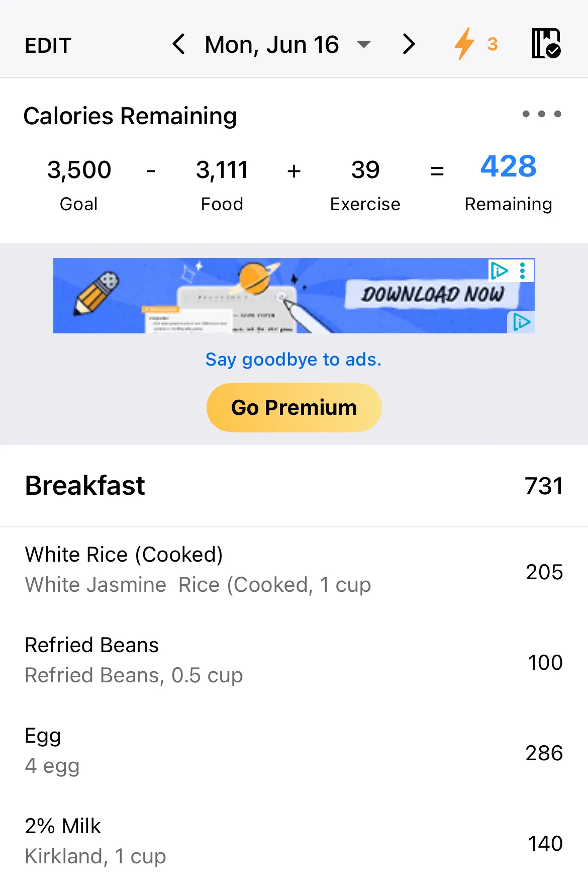Follow the Say goodbye to ads link
Screen dimensions: 588x891
293,360
